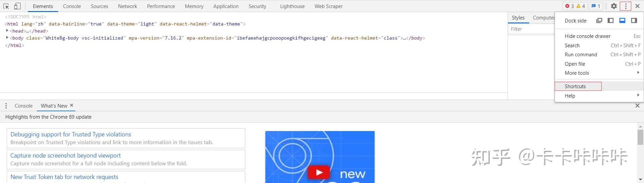Open the Lighthouse tab
Screen dimensions: 644x183
pyautogui.click(x=292, y=6)
